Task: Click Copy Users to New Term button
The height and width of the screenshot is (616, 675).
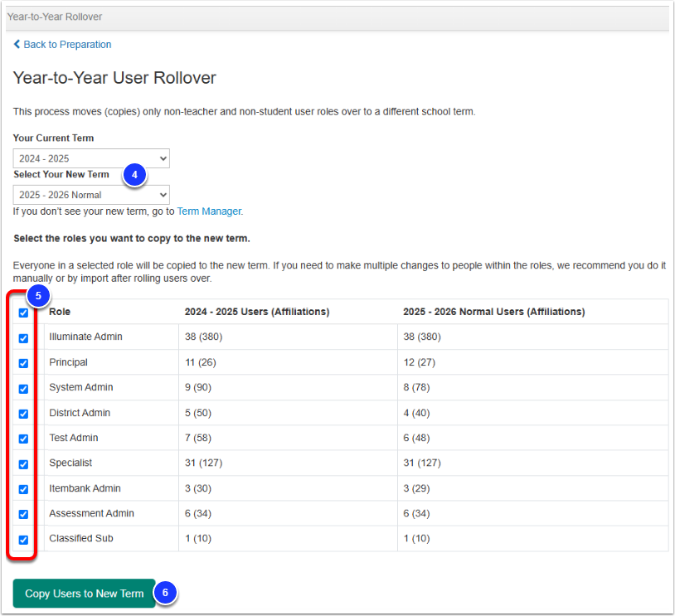Action: click(x=84, y=593)
